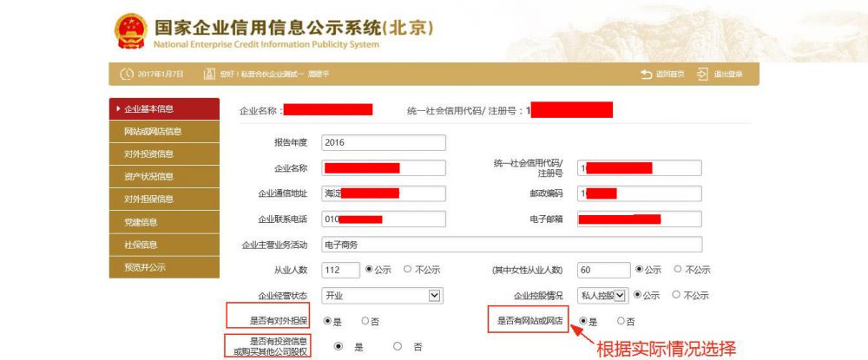Select 否 for 是否有对外担保
This screenshot has width=868, height=360.
[x=365, y=321]
